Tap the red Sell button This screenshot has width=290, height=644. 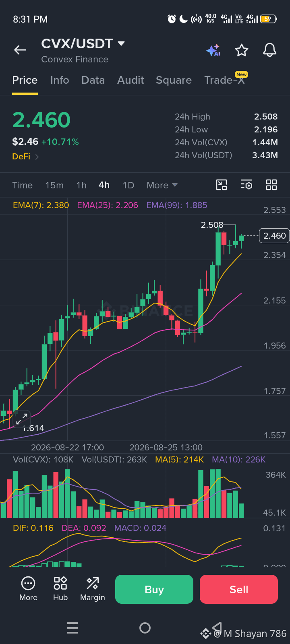pos(239,589)
